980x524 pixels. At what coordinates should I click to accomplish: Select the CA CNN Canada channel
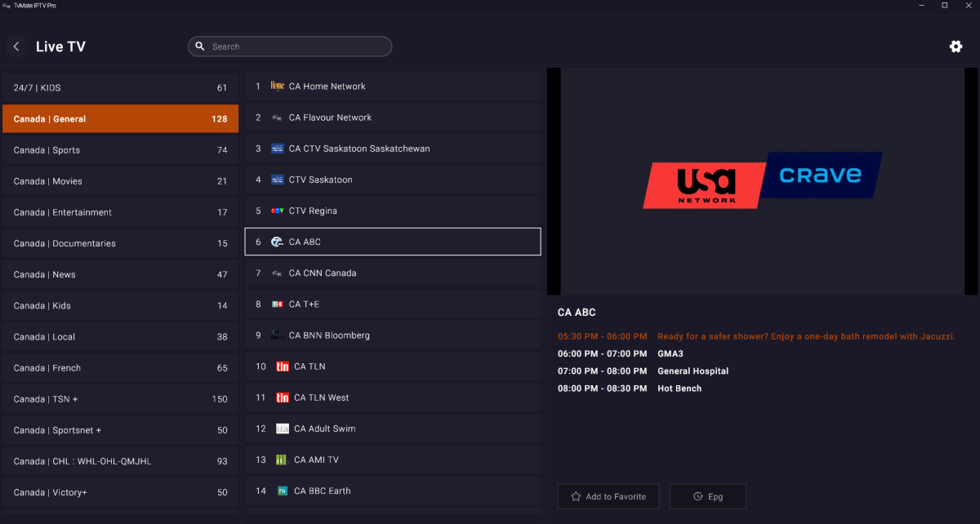393,273
